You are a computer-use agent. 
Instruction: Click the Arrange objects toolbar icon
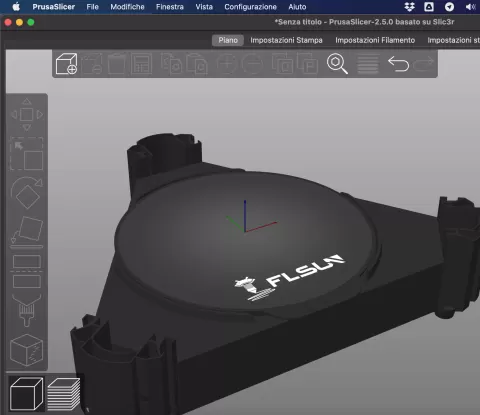point(141,63)
